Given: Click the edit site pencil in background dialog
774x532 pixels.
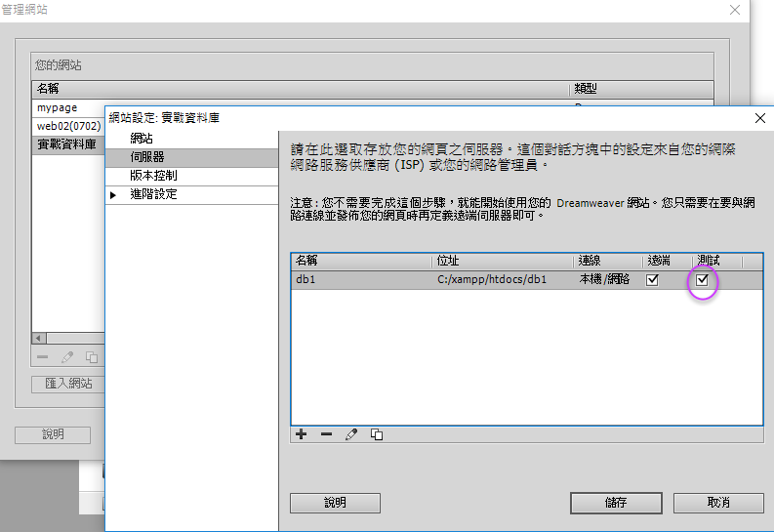Looking at the screenshot, I should (x=67, y=357).
